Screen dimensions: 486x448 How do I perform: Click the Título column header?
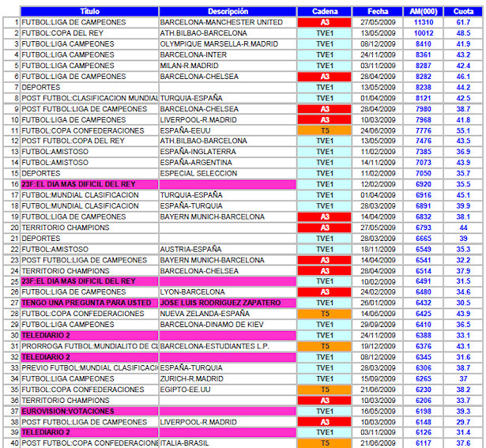click(89, 12)
